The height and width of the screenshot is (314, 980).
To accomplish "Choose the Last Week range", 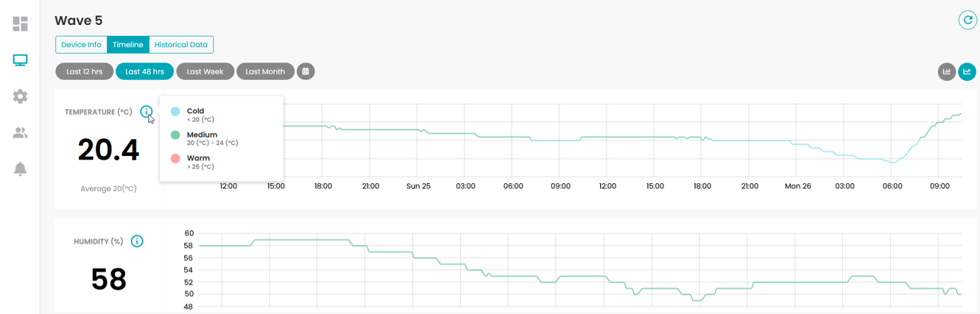I will point(205,71).
